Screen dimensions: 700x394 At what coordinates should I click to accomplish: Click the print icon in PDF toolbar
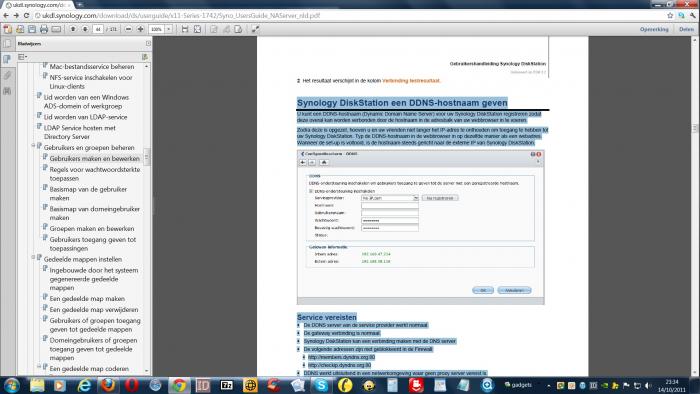click(x=44, y=29)
